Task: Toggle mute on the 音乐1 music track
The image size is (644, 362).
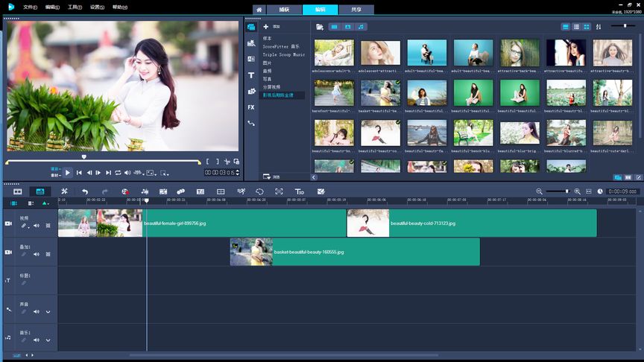Action: [36, 340]
